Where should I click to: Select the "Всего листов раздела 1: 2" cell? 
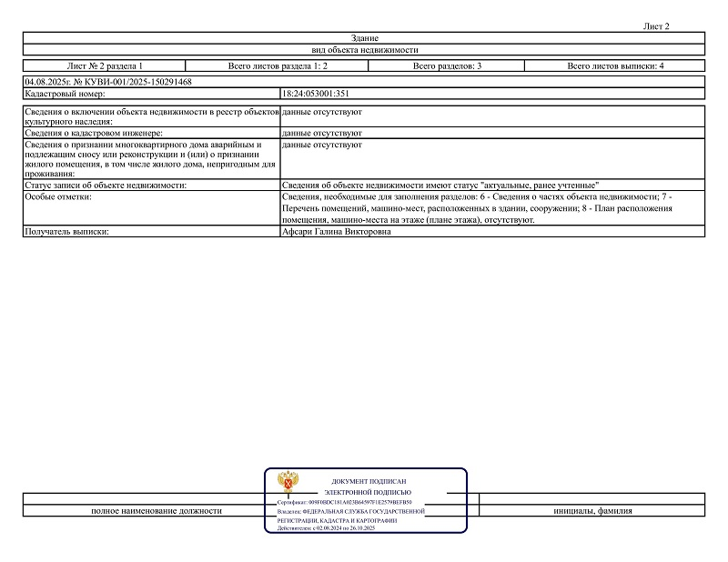278,66
